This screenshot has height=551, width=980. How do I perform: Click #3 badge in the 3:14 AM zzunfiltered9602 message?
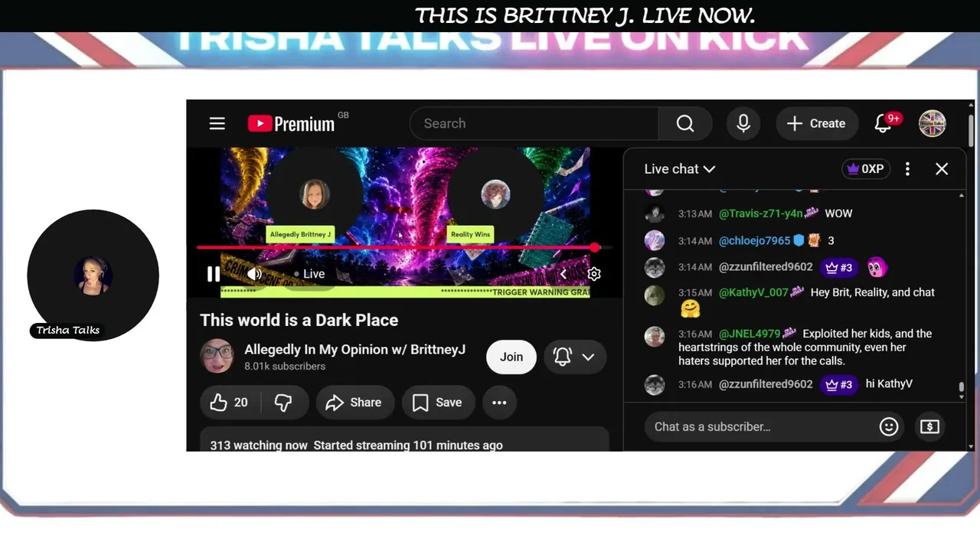(x=838, y=268)
